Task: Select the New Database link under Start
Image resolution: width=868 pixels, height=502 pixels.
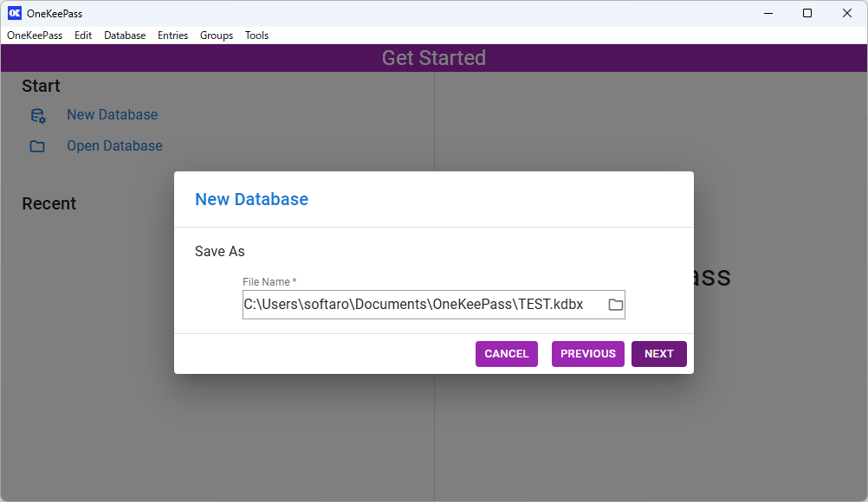Action: click(112, 115)
